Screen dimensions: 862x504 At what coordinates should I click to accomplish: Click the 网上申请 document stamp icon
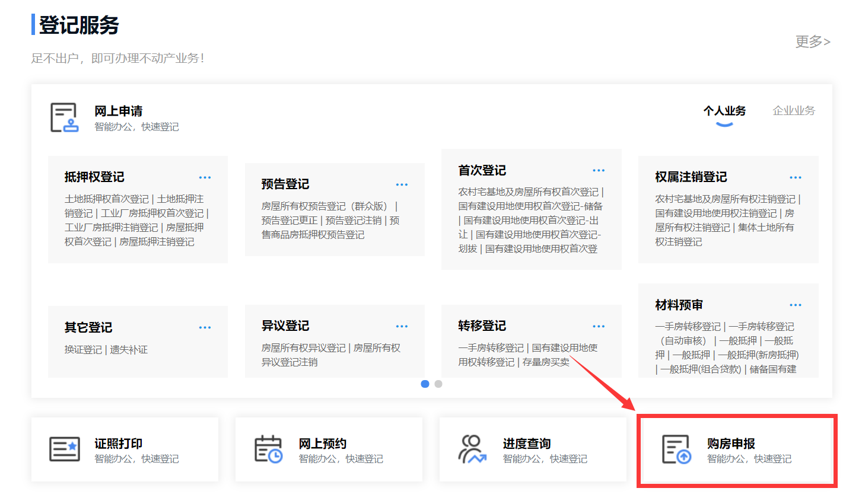click(x=64, y=117)
